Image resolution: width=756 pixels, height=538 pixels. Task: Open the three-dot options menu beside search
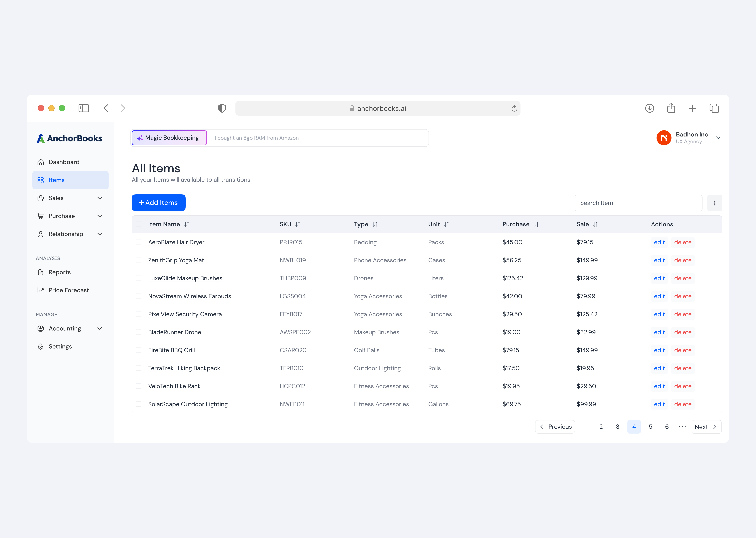click(715, 203)
